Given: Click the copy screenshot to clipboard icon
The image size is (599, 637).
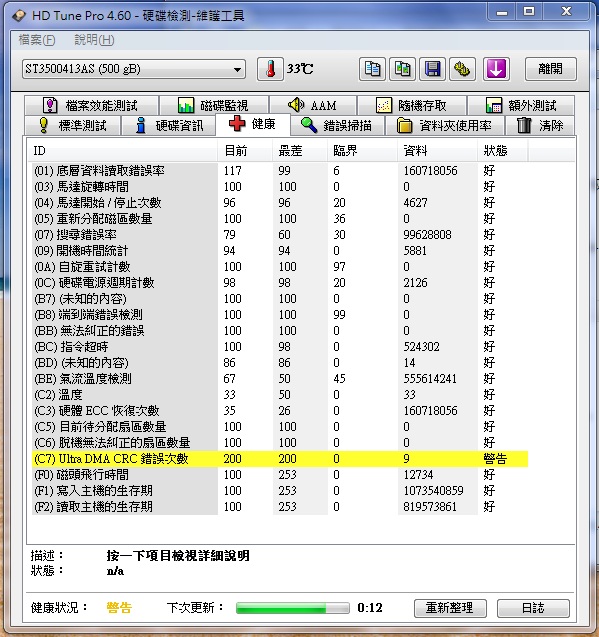Looking at the screenshot, I should point(402,69).
